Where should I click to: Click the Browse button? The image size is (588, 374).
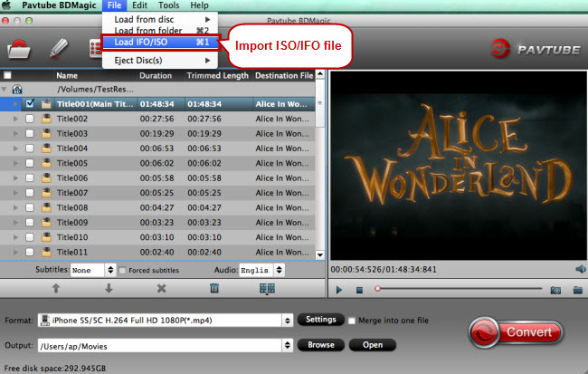(320, 345)
